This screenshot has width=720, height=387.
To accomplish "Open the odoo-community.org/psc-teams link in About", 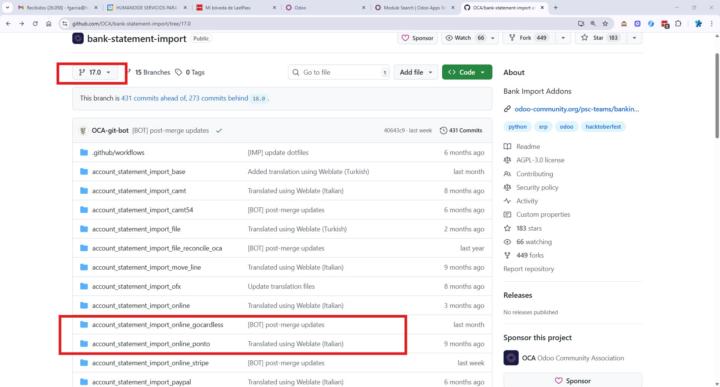I will click(576, 109).
